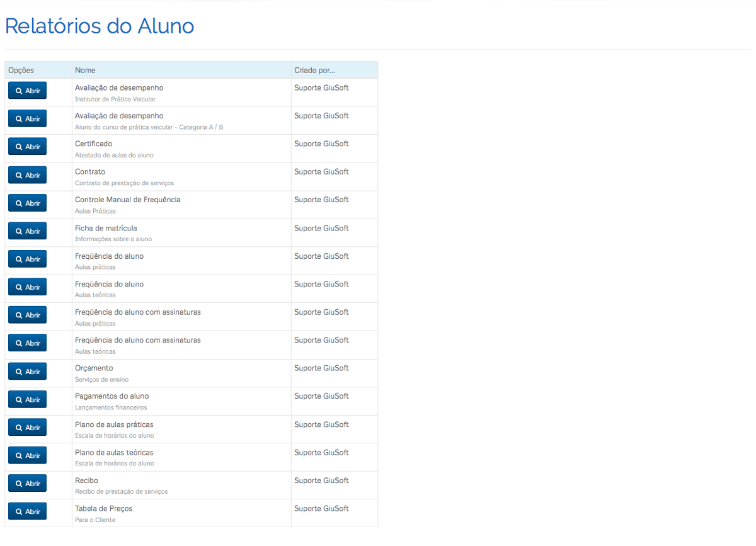
Task: Open the Pagamentos do aluno report
Action: (x=27, y=399)
